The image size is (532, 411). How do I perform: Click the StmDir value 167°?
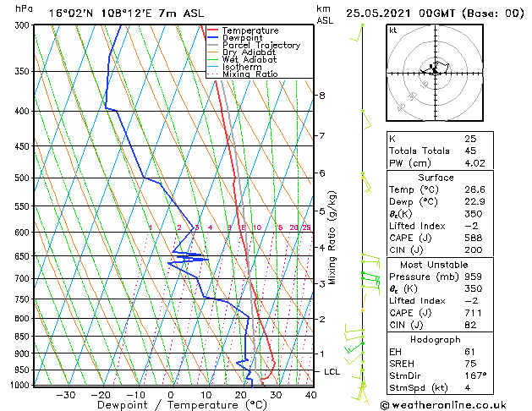click(x=475, y=375)
